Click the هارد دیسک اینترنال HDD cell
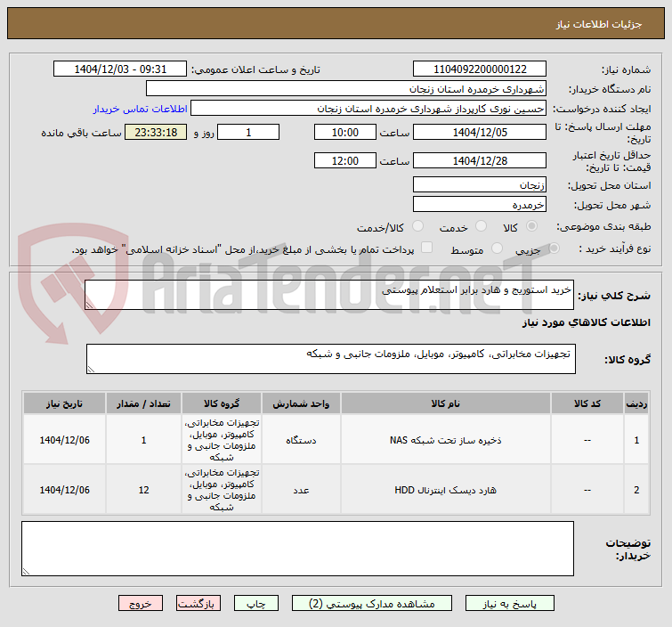Image resolution: width=672 pixels, height=627 pixels. coord(446,490)
